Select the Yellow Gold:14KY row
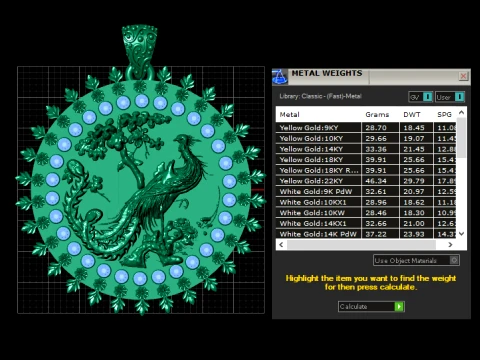This screenshot has width=480, height=360. click(366, 149)
